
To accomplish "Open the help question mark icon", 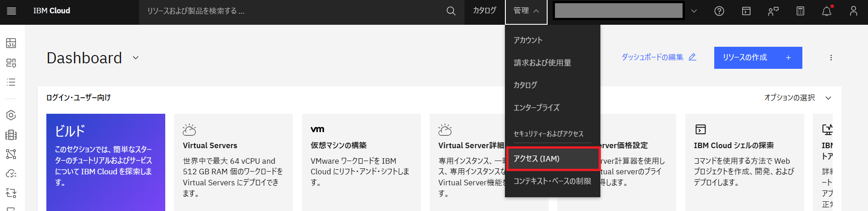I will click(719, 11).
